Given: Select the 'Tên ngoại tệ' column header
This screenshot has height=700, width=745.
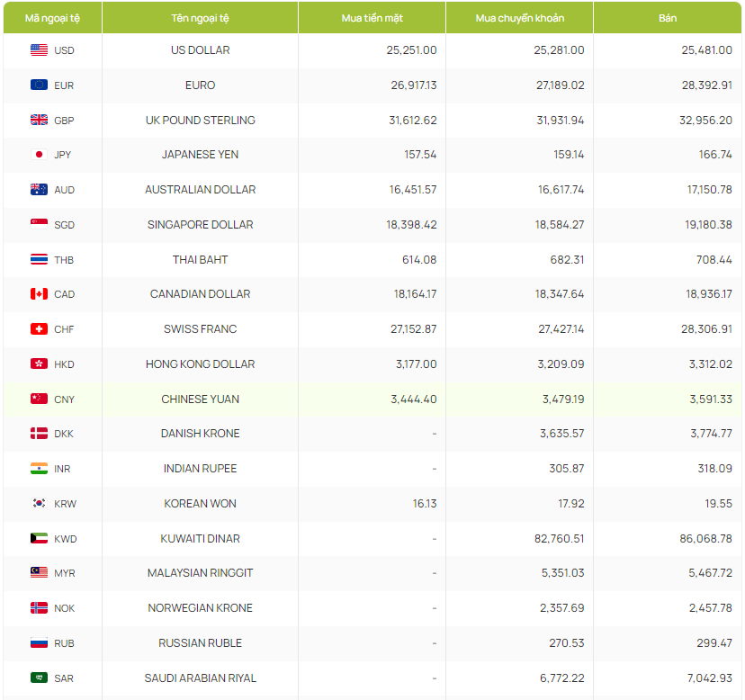Looking at the screenshot, I should 200,18.
